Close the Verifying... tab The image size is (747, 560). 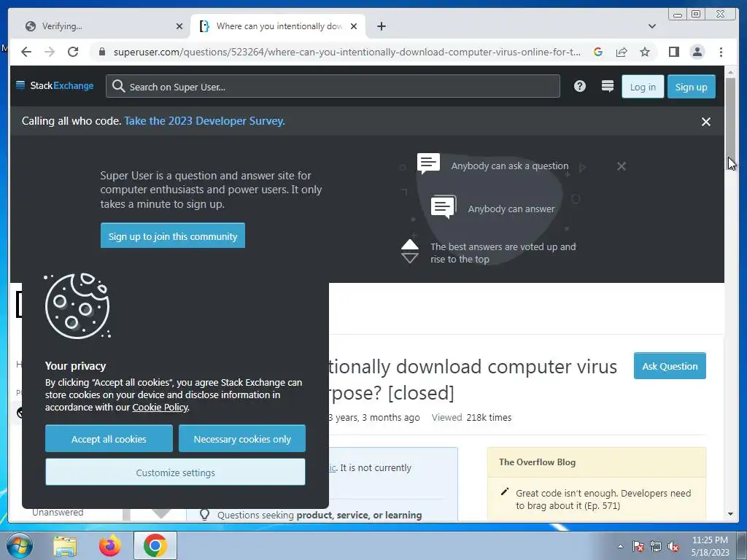(179, 26)
